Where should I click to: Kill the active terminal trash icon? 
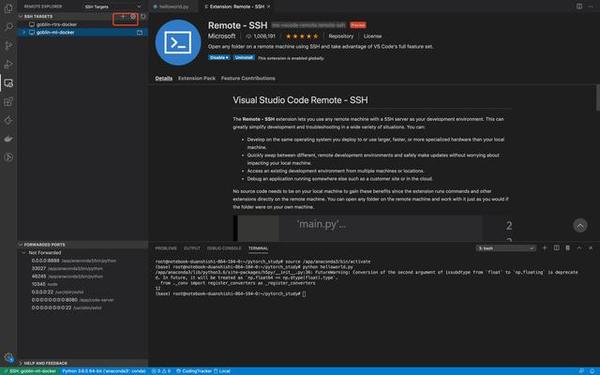tap(568, 248)
